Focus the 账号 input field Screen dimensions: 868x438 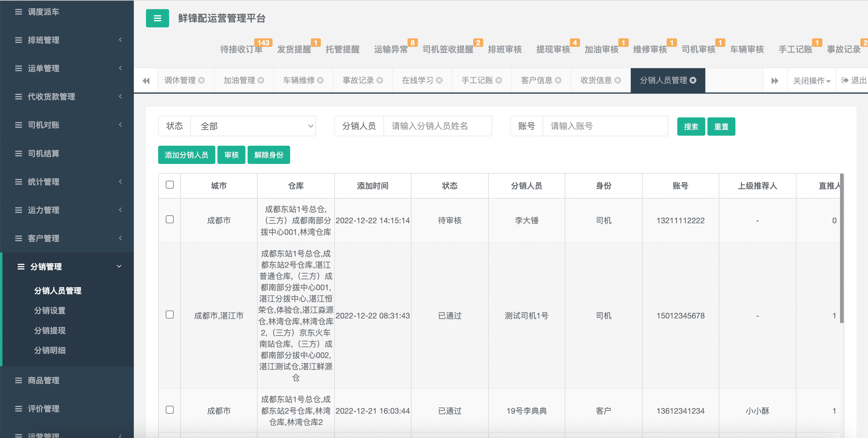[605, 126]
